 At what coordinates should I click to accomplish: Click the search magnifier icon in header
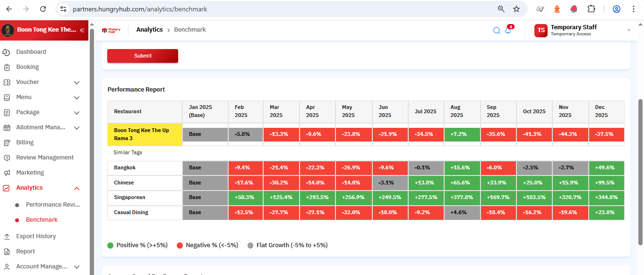(x=497, y=31)
